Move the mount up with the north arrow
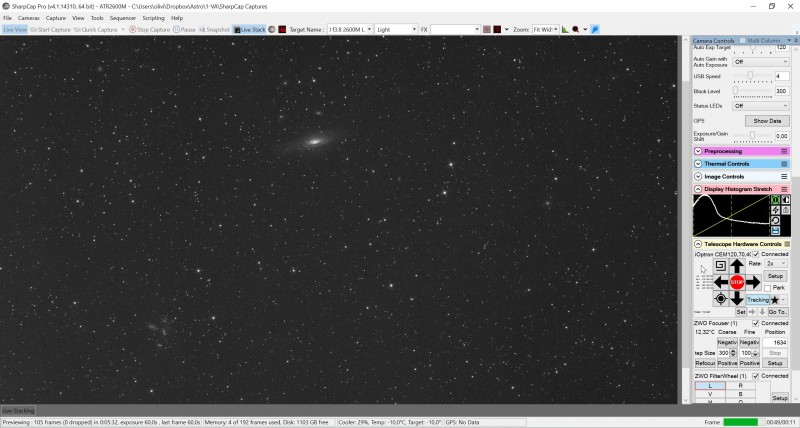The width and height of the screenshot is (800, 428). click(737, 266)
